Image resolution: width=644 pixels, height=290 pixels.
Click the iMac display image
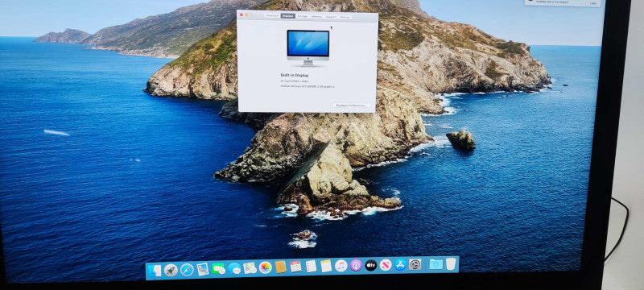pyautogui.click(x=308, y=48)
